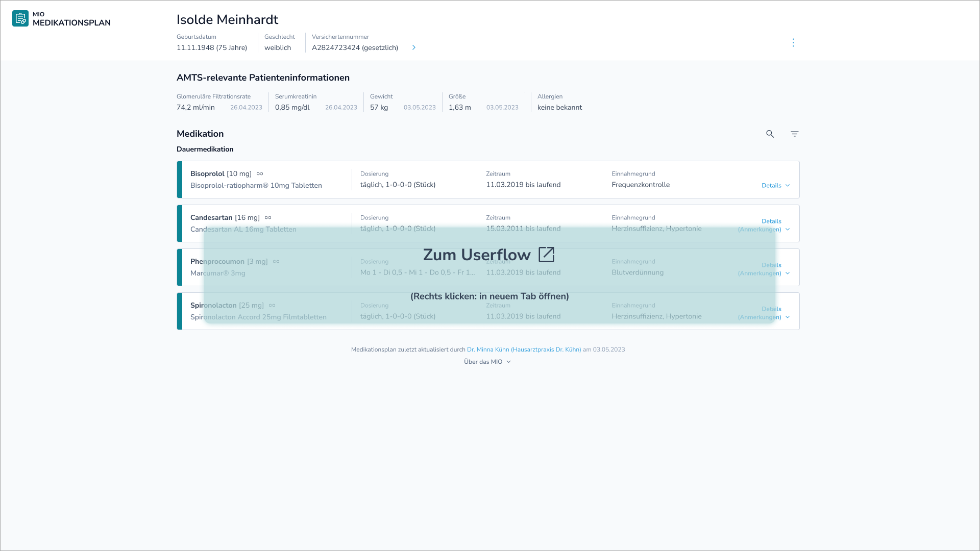Click the Allergien keine bekannt entry
Image resolution: width=980 pixels, height=551 pixels.
pos(559,107)
